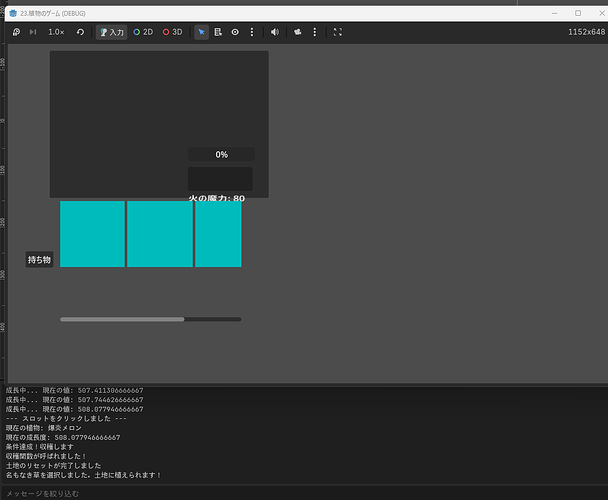This screenshot has width=608, height=500.
Task: Open camera options three-dot menu
Action: click(314, 32)
